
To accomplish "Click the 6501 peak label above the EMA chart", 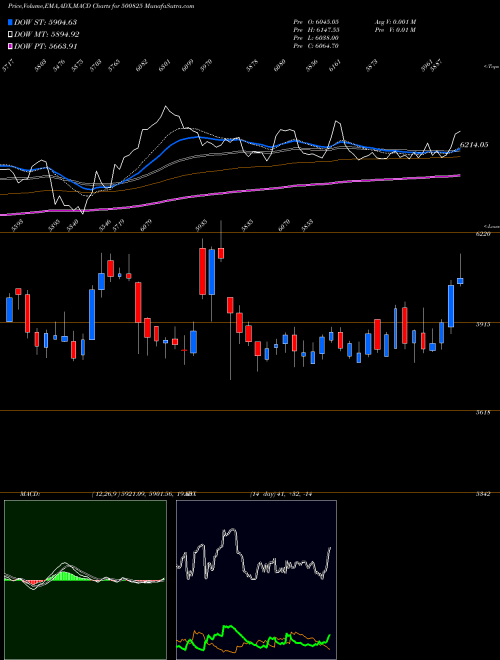I will pyautogui.click(x=165, y=66).
